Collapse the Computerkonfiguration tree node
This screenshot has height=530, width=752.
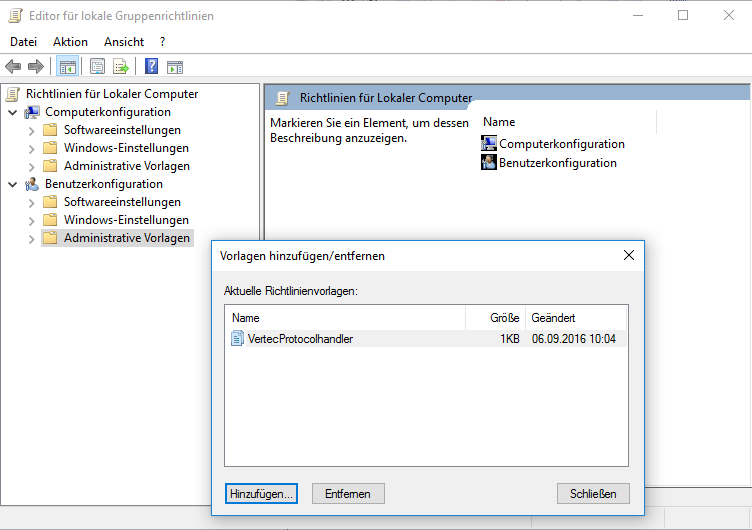(x=12, y=112)
